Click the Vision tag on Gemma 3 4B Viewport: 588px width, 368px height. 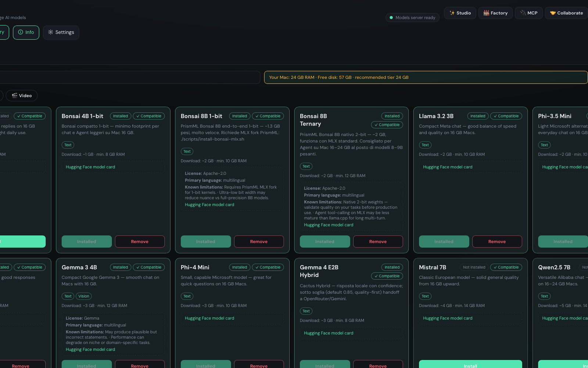pos(84,296)
